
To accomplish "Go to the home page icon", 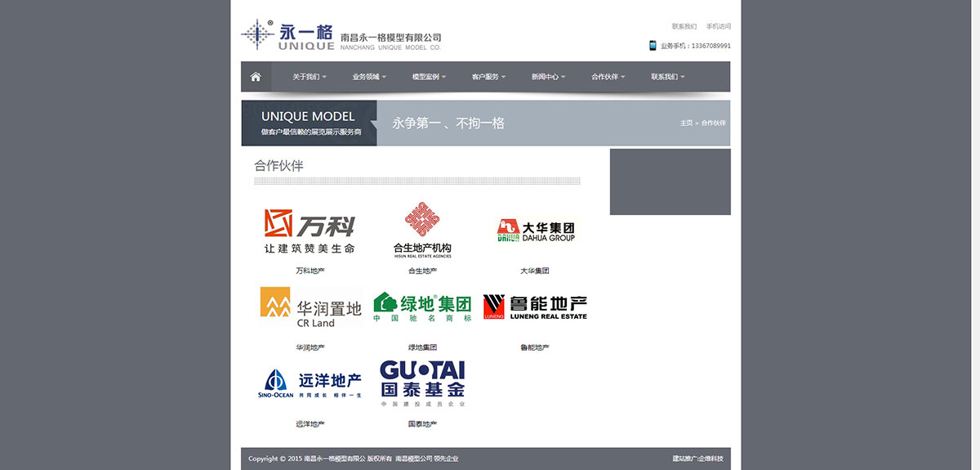I will click(x=256, y=77).
